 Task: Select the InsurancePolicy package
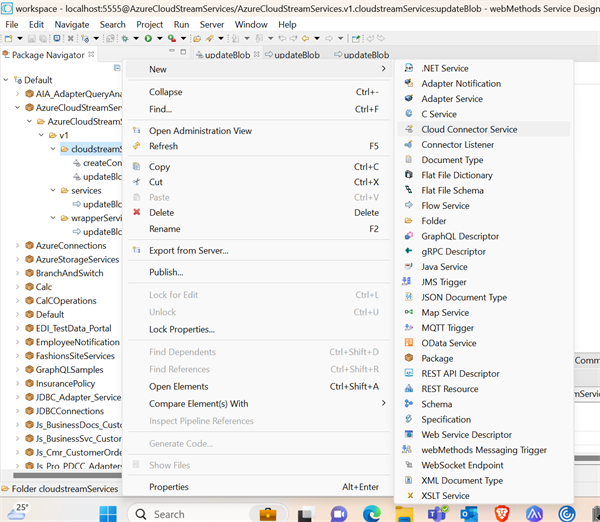[x=65, y=383]
